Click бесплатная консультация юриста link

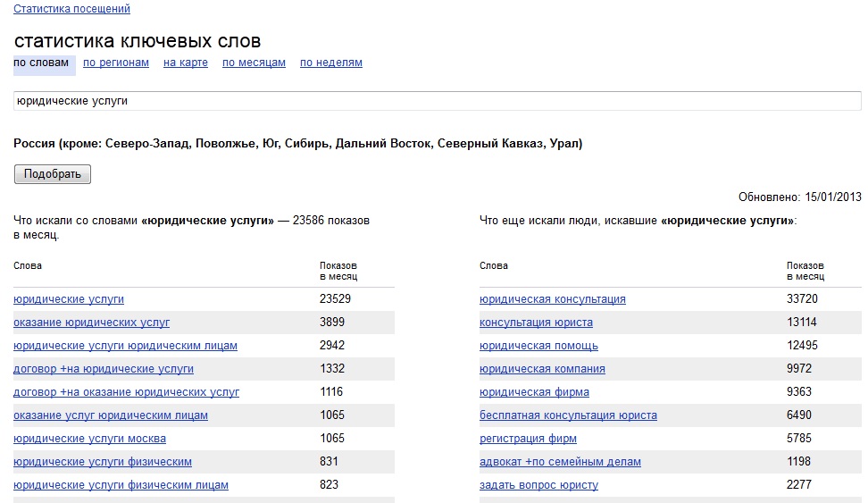tap(568, 415)
